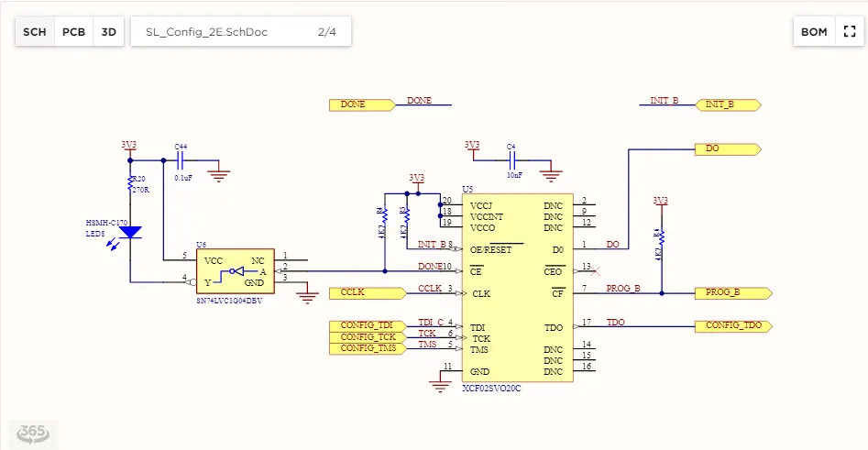This screenshot has width=868, height=450.
Task: Open the SL_Config_2E.SchDoc sheet selector
Action: [241, 31]
